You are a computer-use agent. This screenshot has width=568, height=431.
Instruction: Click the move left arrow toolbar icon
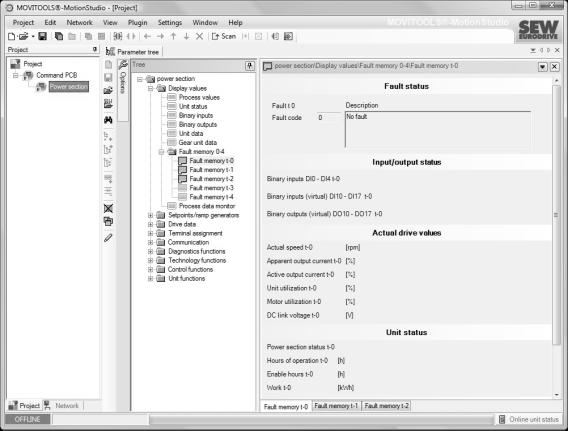point(147,36)
